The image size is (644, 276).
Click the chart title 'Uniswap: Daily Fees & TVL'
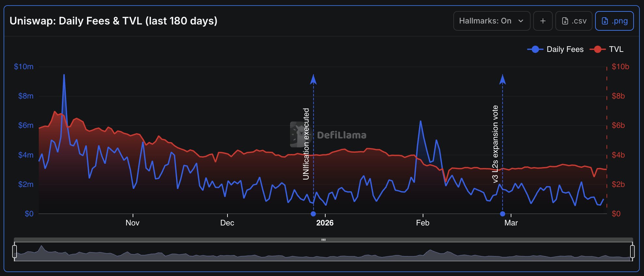click(x=113, y=21)
